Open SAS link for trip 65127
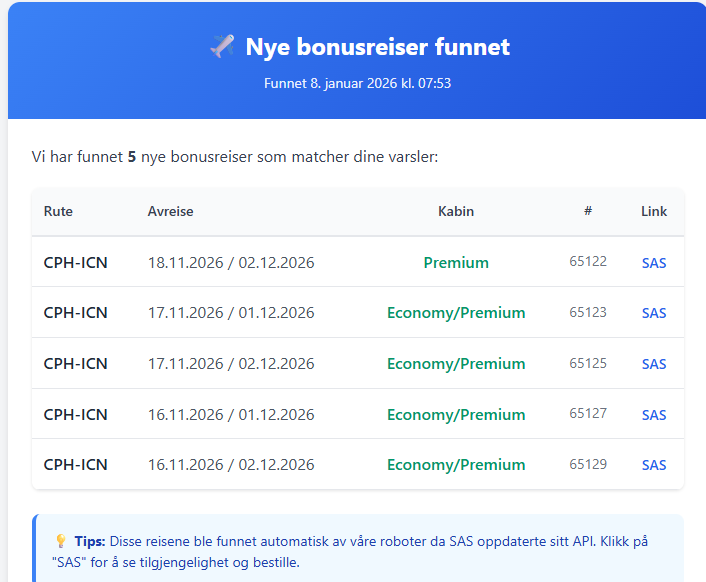The height and width of the screenshot is (582, 706). pyautogui.click(x=654, y=415)
